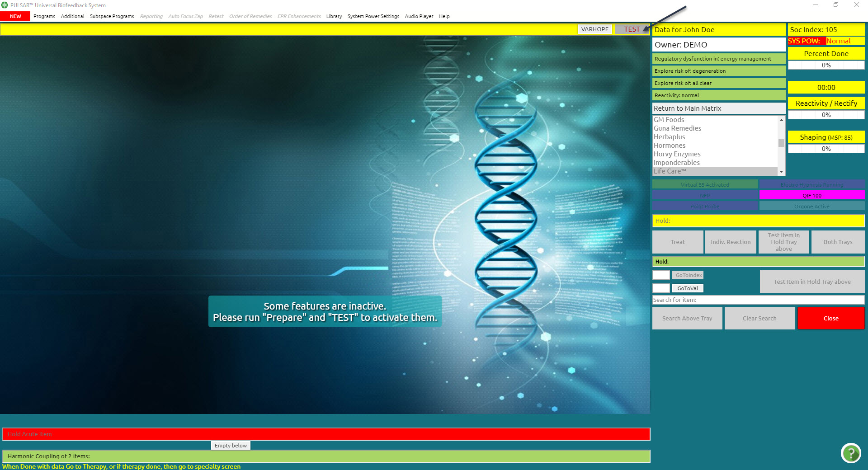Click the green question mark help icon

pyautogui.click(x=851, y=453)
